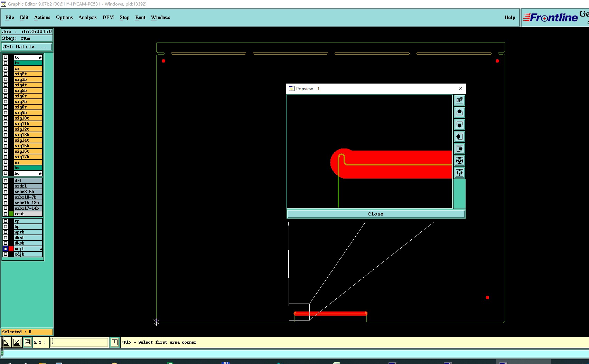Toggle display of the sig2t layer
This screenshot has width=589, height=364.
[6, 74]
